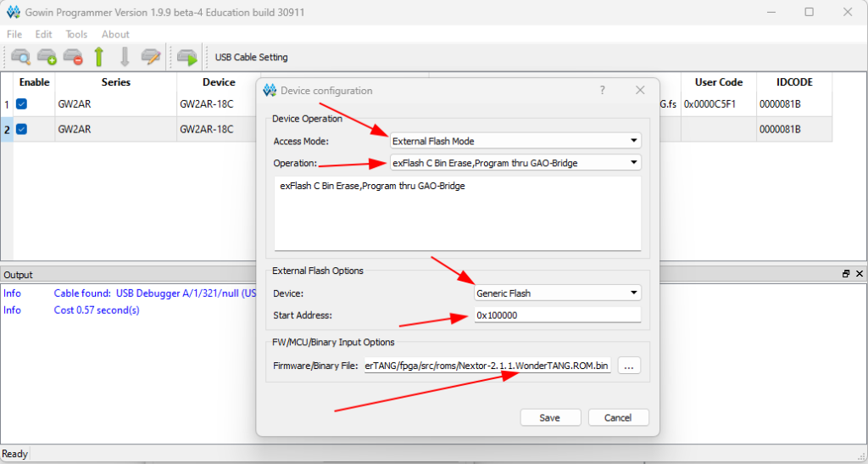Open the File menu

(x=14, y=34)
